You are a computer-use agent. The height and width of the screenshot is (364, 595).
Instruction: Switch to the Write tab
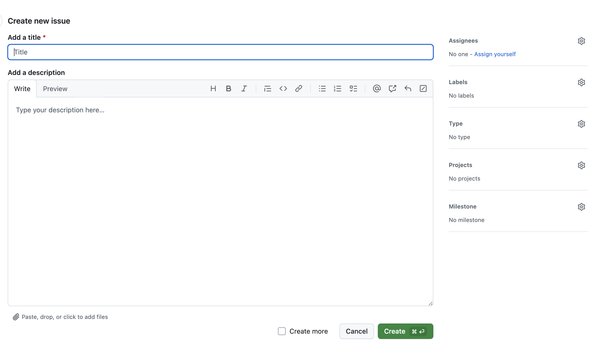point(22,88)
